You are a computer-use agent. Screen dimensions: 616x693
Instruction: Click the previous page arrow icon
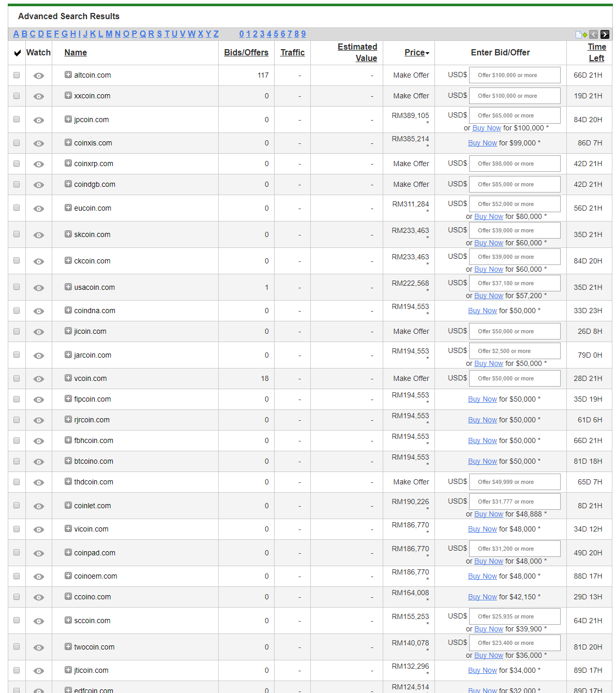point(594,35)
